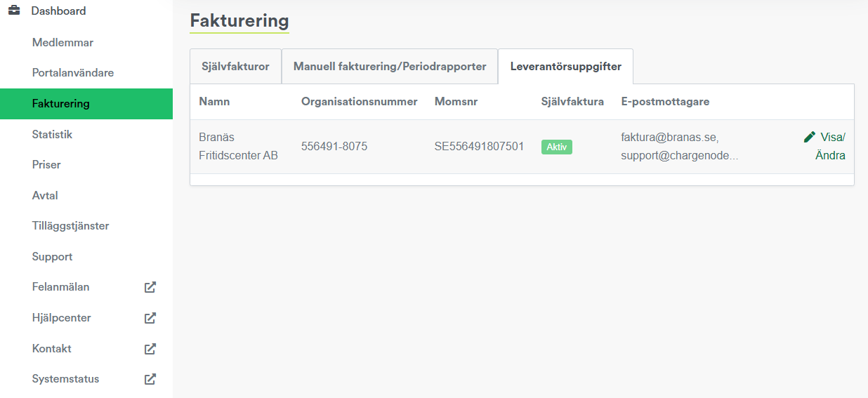Go to Portalanvändare page

(73, 73)
